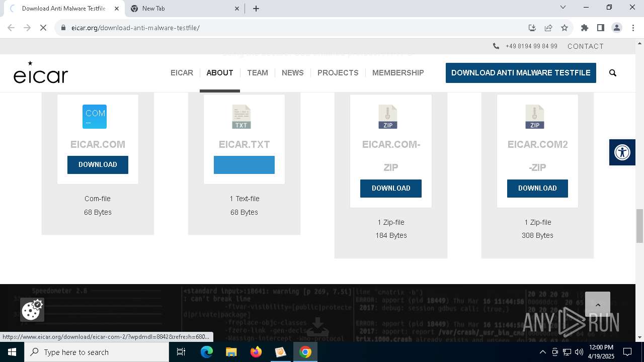Open the NEWS menu item
644x362 pixels.
(293, 73)
